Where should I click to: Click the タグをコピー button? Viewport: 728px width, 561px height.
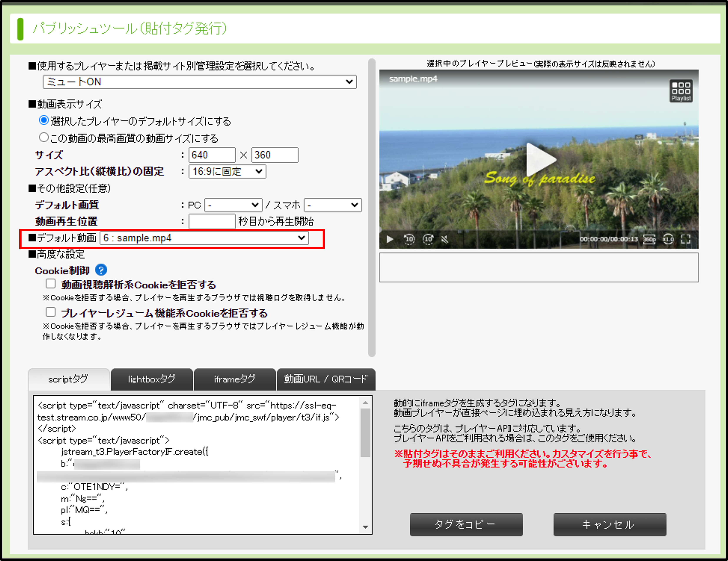click(x=466, y=524)
